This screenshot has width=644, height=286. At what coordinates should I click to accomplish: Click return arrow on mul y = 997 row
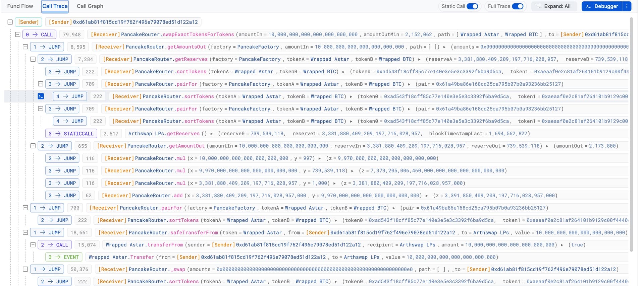320,159
